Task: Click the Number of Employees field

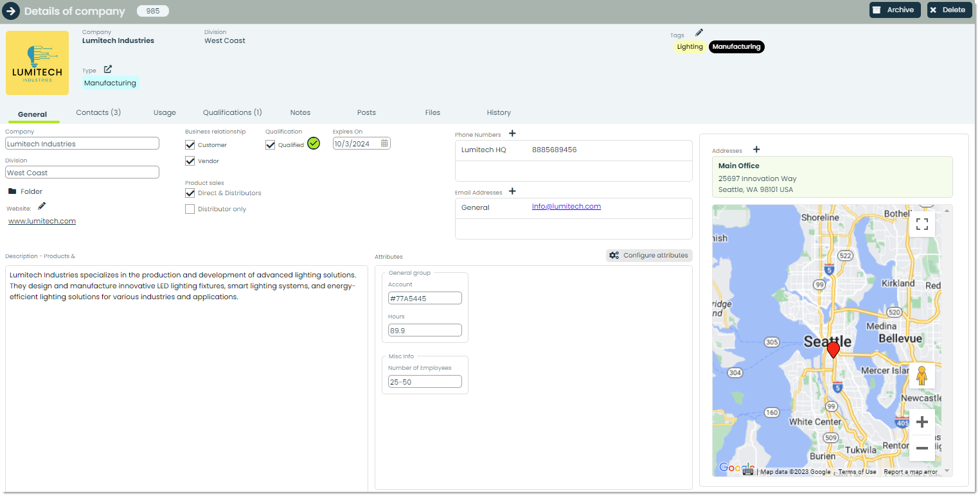Action: [x=425, y=381]
